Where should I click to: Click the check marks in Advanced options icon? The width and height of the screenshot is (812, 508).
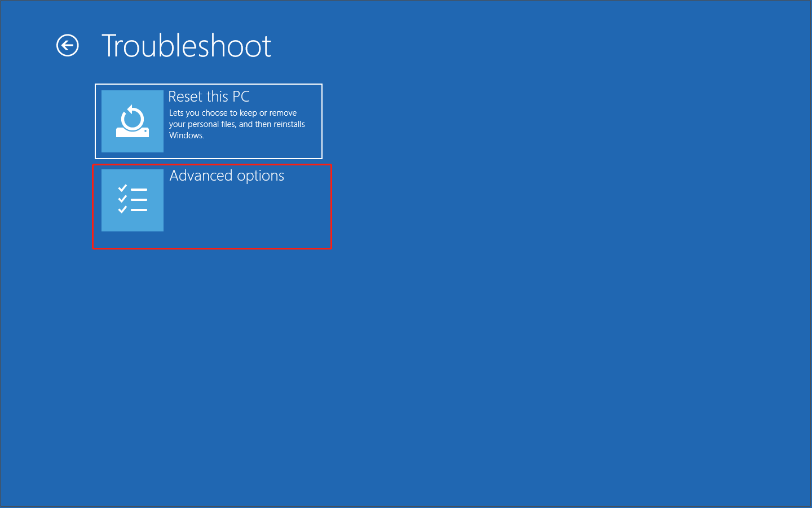pos(122,199)
